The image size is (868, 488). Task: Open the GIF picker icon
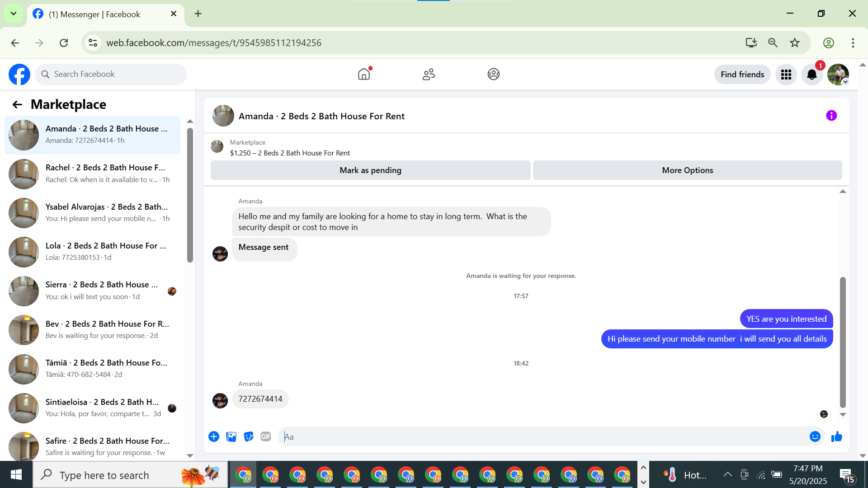(265, 436)
